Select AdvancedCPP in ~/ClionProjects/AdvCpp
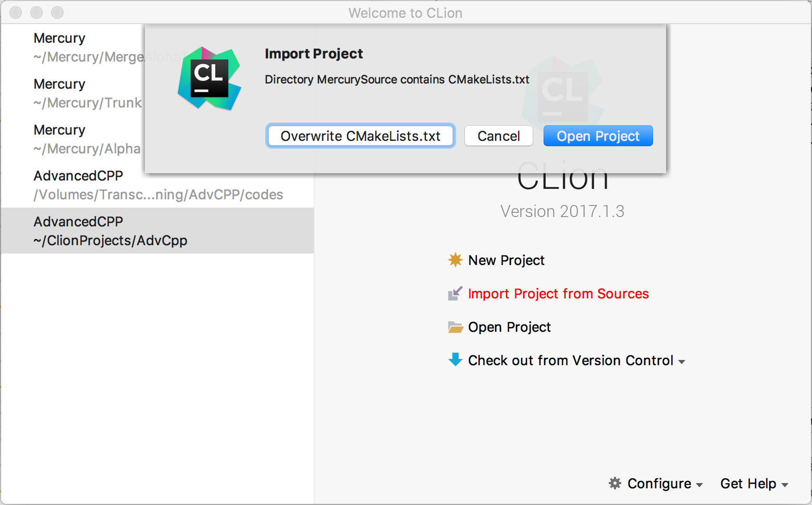Screen dimensions: 812x505 [x=157, y=231]
